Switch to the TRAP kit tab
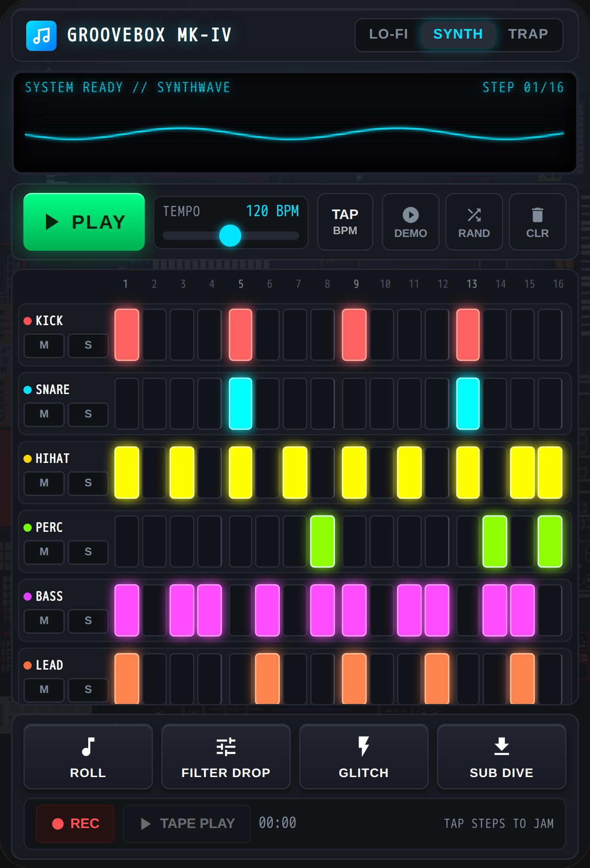Image resolution: width=590 pixels, height=868 pixels. [528, 34]
